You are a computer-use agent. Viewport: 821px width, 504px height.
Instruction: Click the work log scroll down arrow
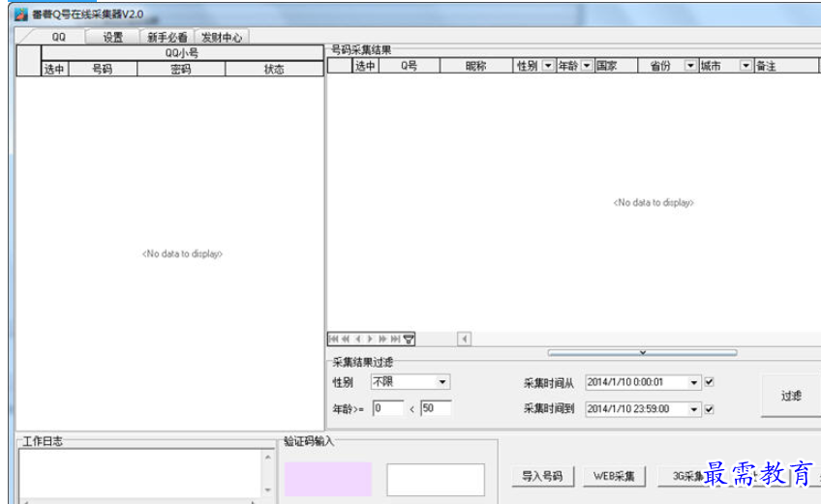pyautogui.click(x=268, y=489)
